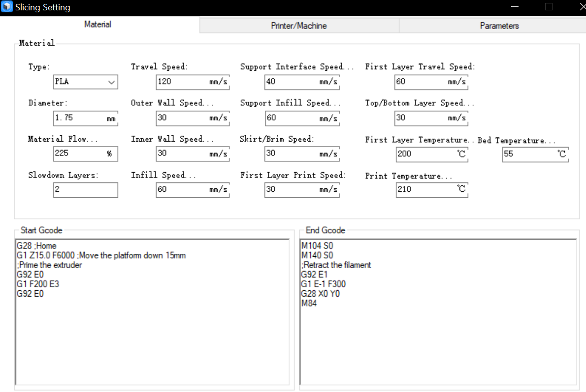Edit the Material Flow percentage field
Screen dimensions: 586x392
click(86, 153)
